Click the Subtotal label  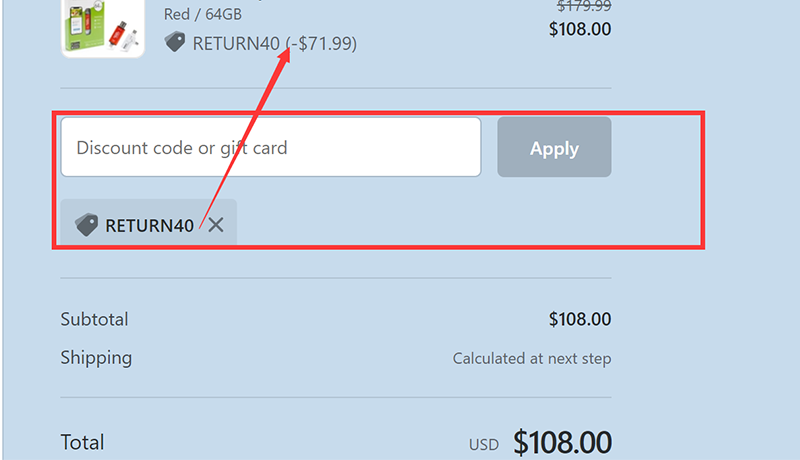pyautogui.click(x=94, y=320)
